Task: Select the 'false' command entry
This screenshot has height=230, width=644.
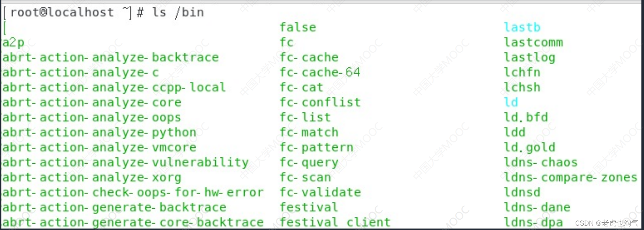Action: click(298, 27)
